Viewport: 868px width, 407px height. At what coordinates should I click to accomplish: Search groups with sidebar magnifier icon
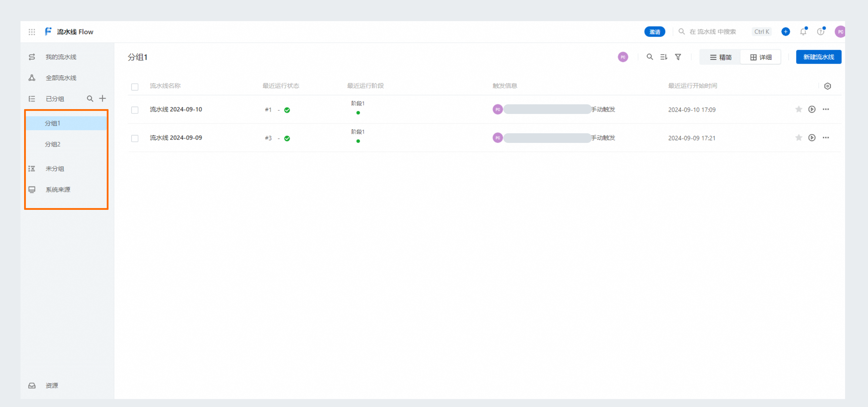(90, 98)
